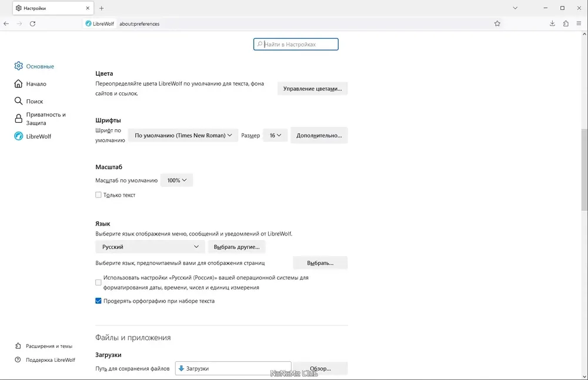Screen dimensions: 588x380
Task: Click the LibreWolf identity icon in the address bar
Action: [x=88, y=23]
